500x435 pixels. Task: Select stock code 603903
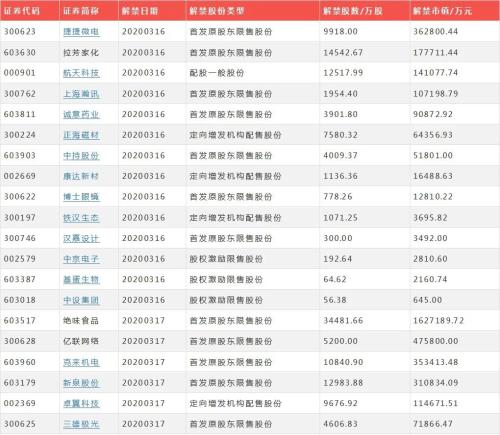[x=20, y=156]
